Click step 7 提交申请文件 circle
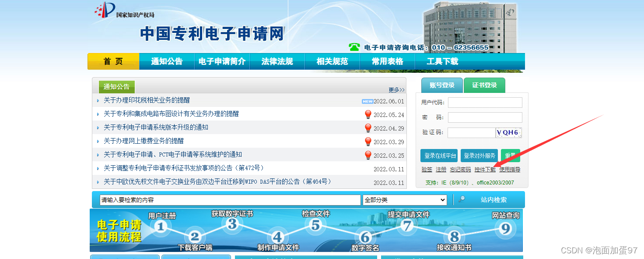Screen dimensions: 644x259 pos(407,226)
